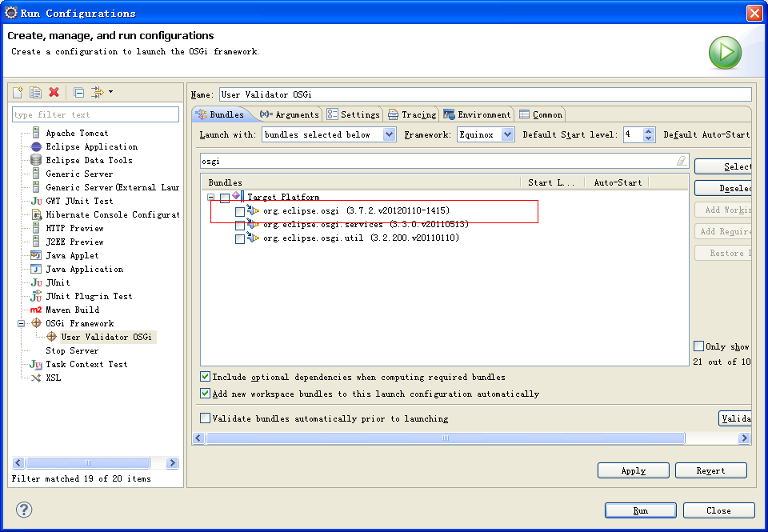Click the help question mark icon
The image size is (768, 532).
pos(24,510)
